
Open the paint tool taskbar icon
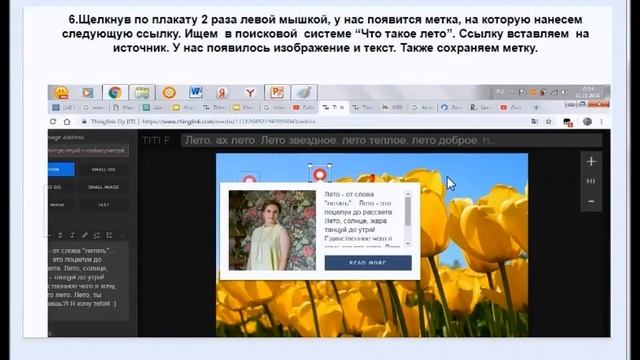[304, 93]
